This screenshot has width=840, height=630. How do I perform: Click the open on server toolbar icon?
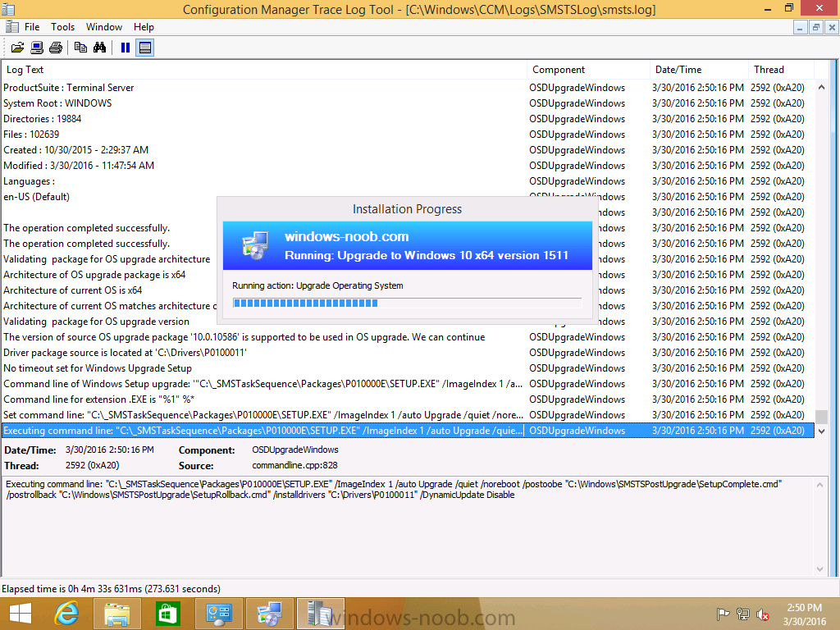37,48
